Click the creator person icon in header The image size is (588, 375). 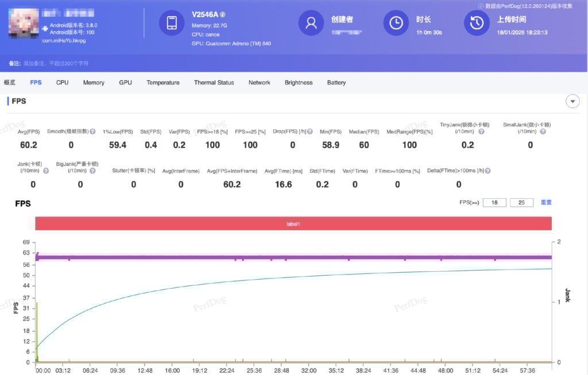click(x=311, y=23)
